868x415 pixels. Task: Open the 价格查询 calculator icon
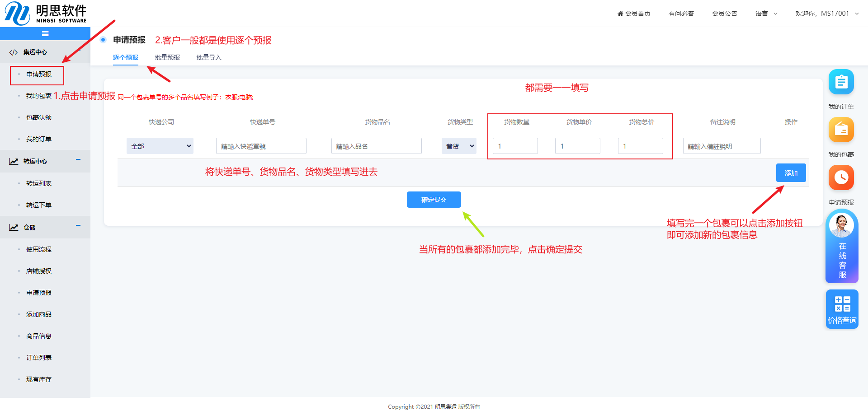pyautogui.click(x=842, y=309)
